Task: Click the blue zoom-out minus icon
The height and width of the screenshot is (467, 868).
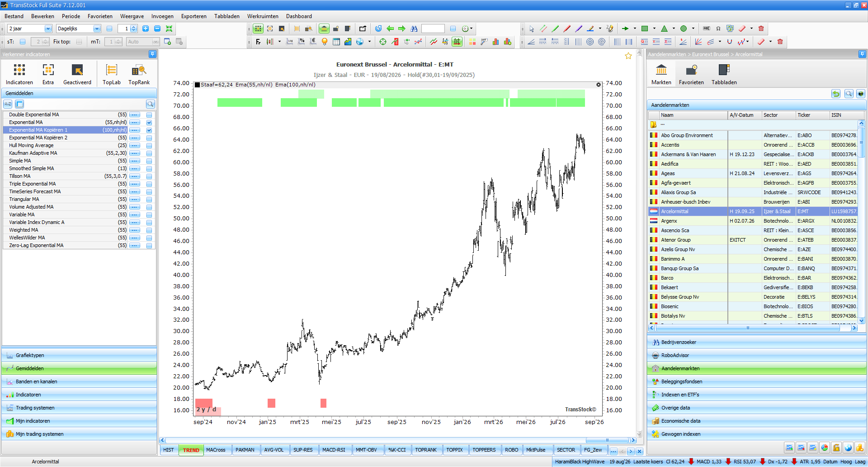Action: point(157,29)
